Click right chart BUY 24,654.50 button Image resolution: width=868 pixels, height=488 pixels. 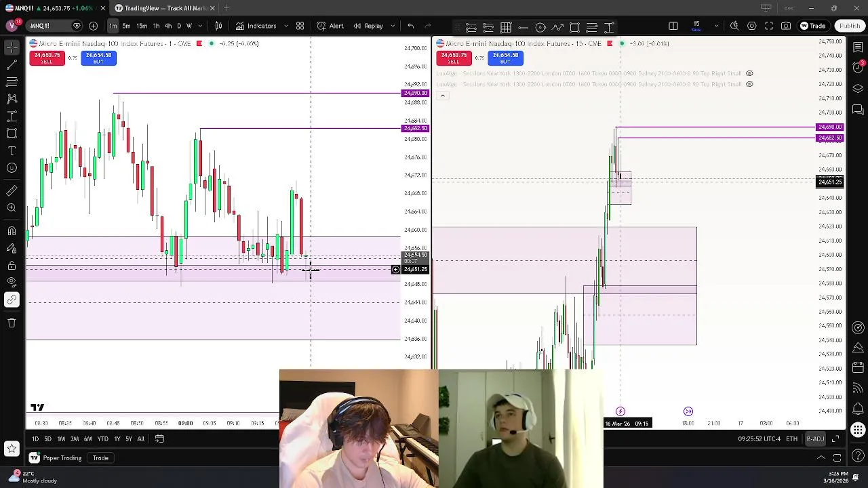coord(505,58)
